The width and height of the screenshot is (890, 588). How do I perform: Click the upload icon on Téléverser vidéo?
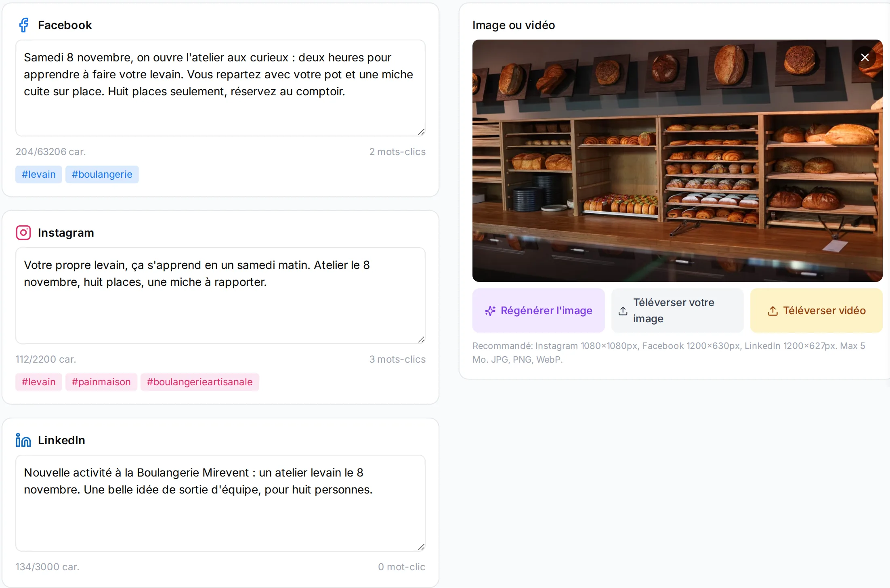tap(773, 311)
